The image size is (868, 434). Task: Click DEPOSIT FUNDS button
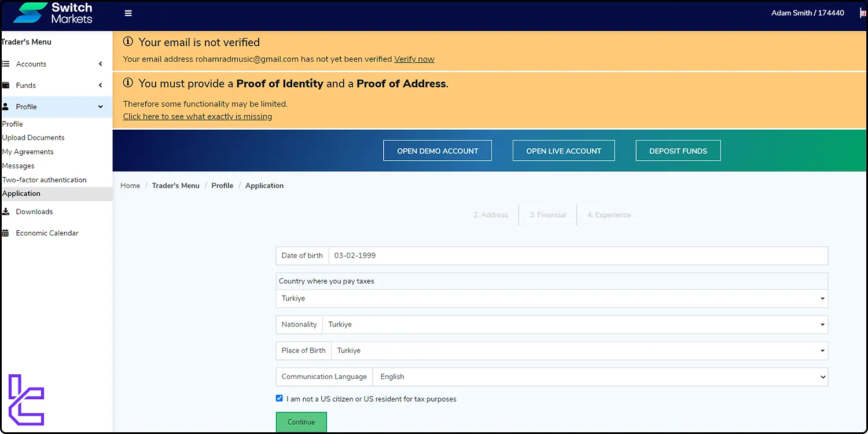click(x=678, y=150)
